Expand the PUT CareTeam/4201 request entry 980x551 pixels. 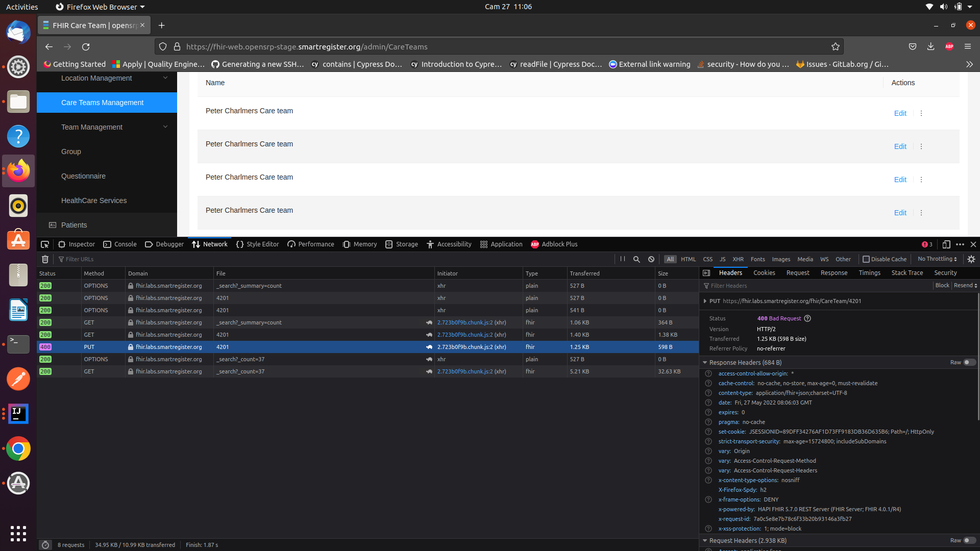pyautogui.click(x=706, y=301)
